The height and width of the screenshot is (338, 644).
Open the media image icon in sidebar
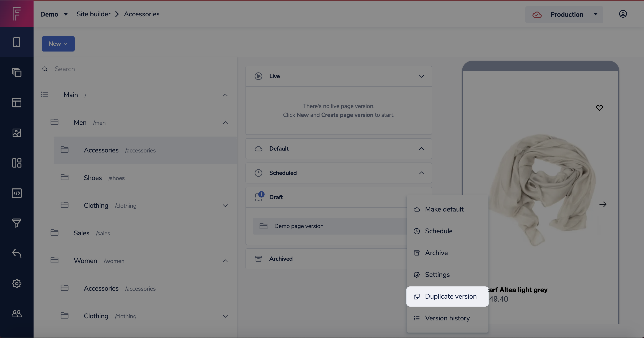pos(17,133)
